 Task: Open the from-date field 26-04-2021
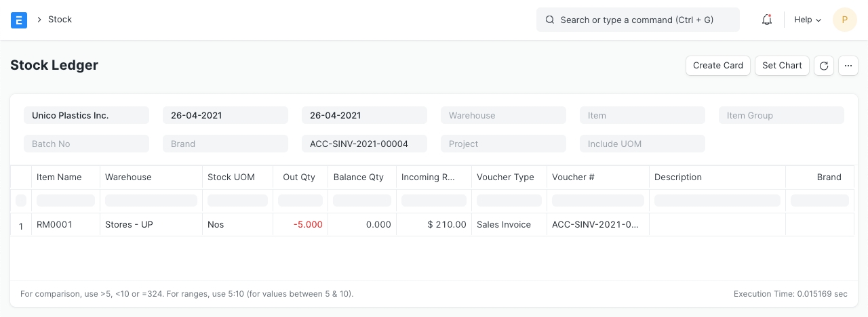(x=225, y=115)
